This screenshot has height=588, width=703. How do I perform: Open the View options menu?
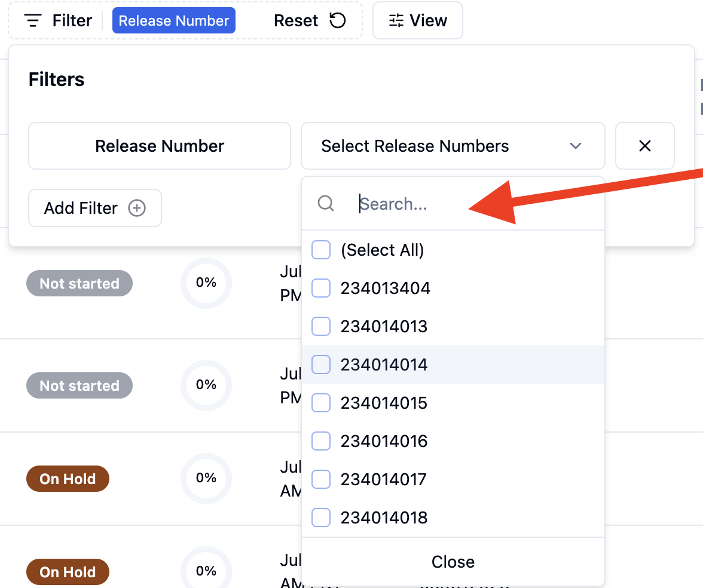coord(418,20)
